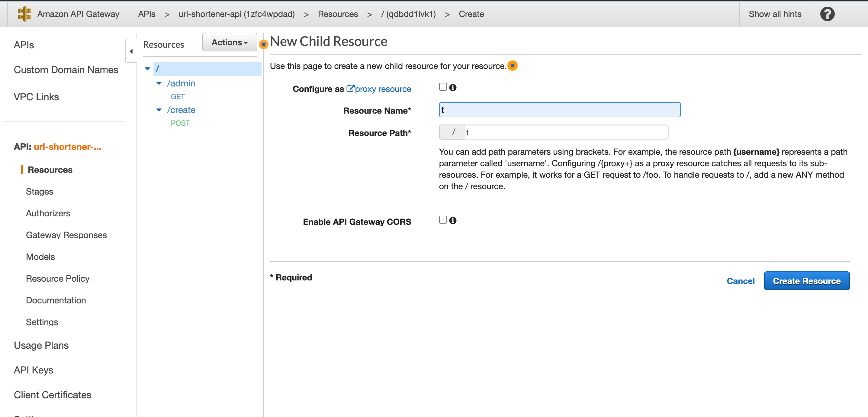Collapse the Resources panel using the arrow
The image size is (868, 417).
tap(131, 51)
